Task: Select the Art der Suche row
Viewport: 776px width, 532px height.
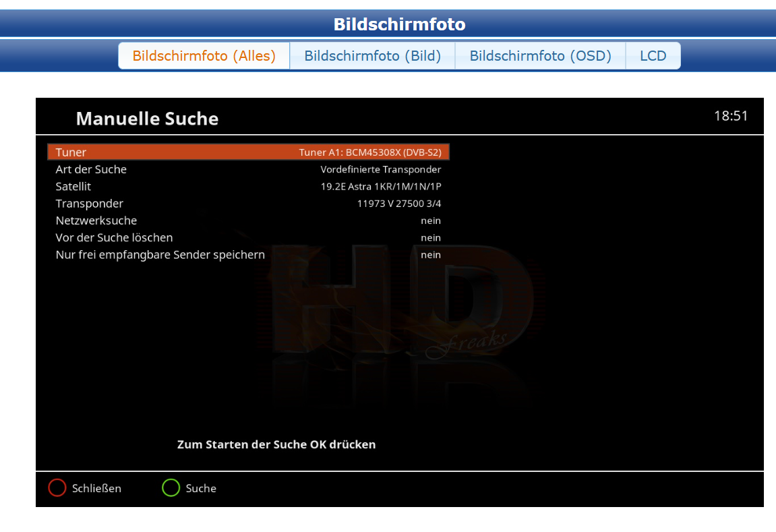Action: pos(248,169)
